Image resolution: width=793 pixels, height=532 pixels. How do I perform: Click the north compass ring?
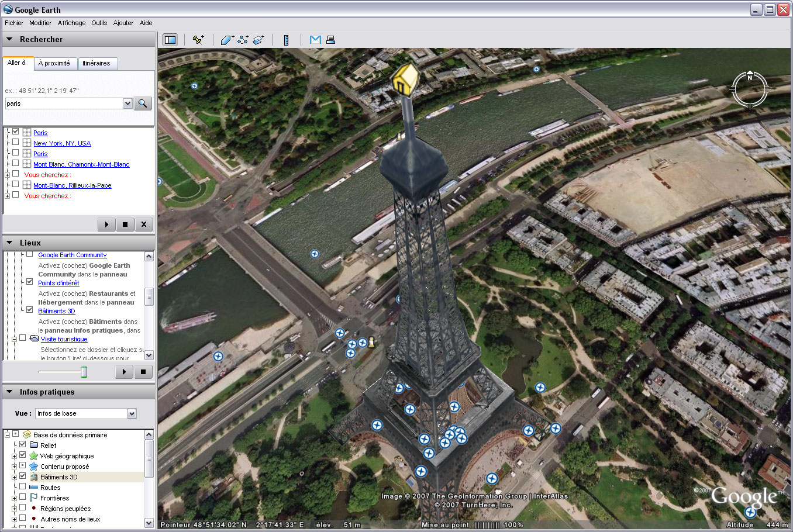[x=750, y=89]
